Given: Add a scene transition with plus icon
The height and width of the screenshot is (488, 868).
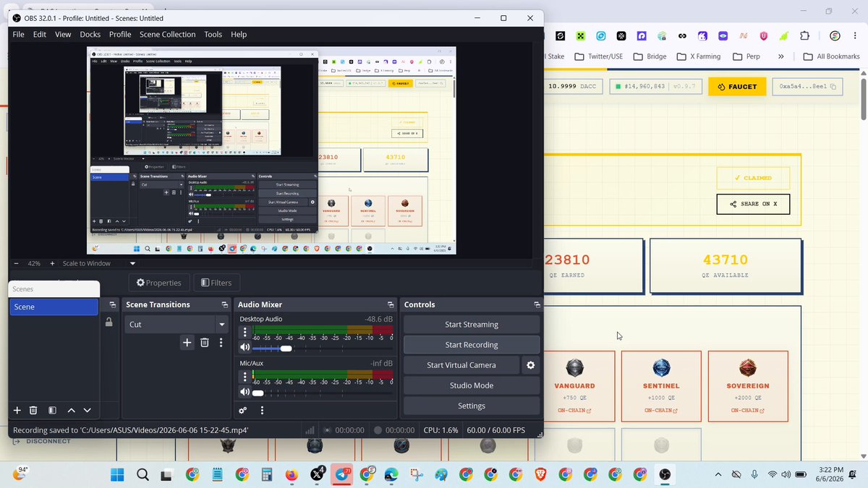Looking at the screenshot, I should click(187, 343).
